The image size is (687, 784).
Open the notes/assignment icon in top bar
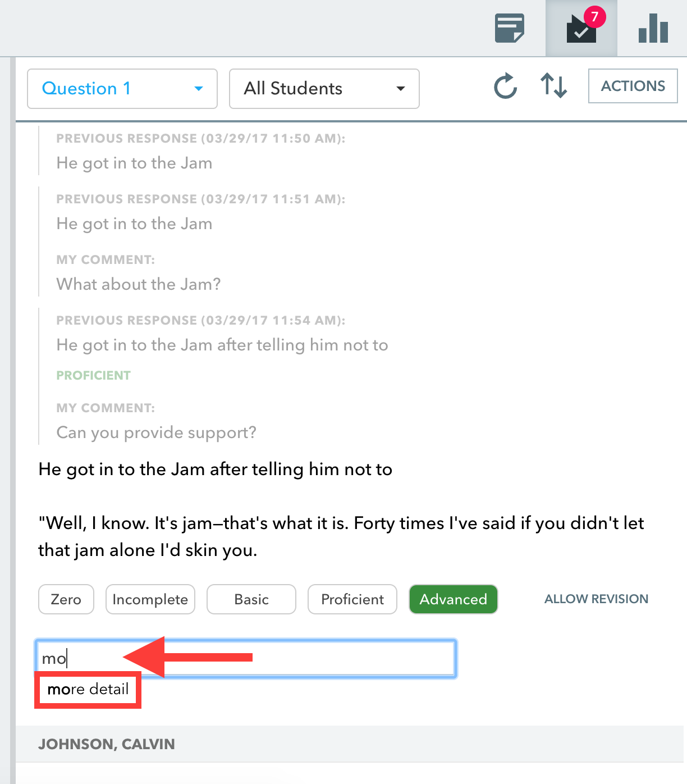coord(510,29)
